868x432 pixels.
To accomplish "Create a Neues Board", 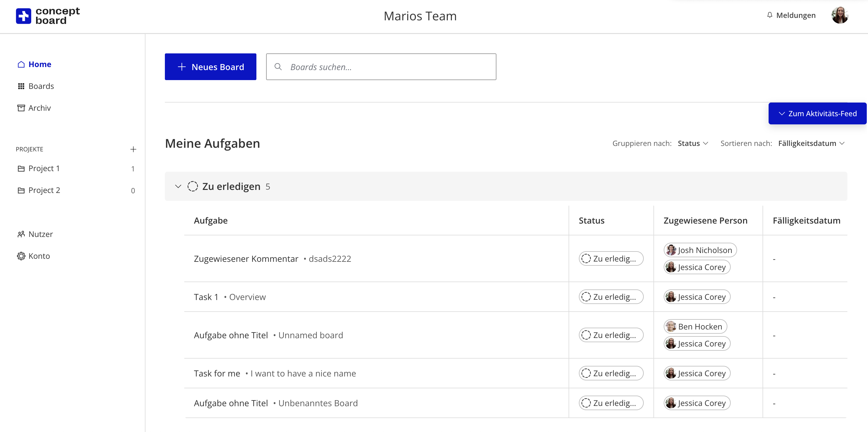I will 210,67.
